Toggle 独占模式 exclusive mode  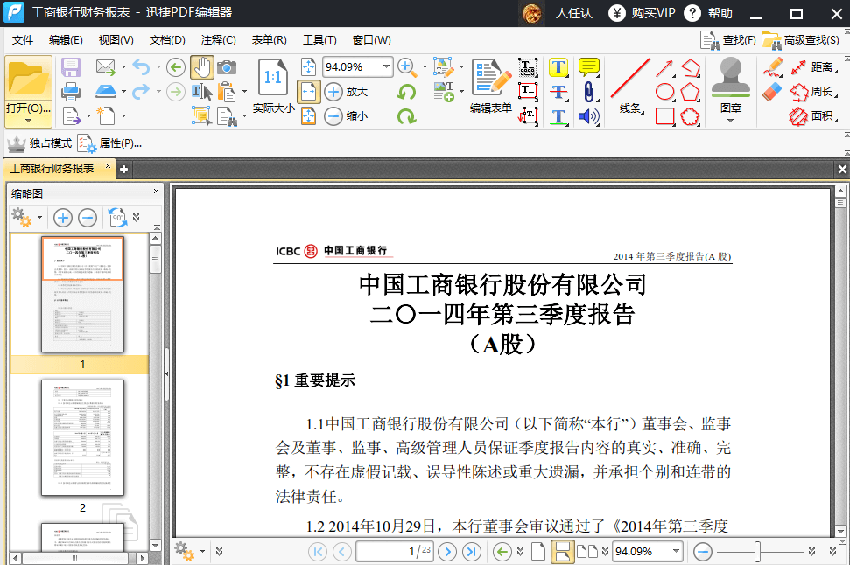point(40,144)
